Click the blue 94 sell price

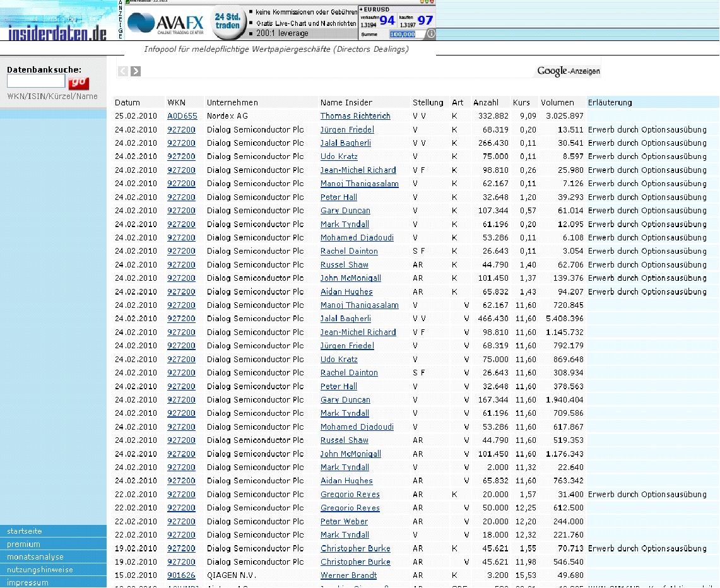[387, 21]
